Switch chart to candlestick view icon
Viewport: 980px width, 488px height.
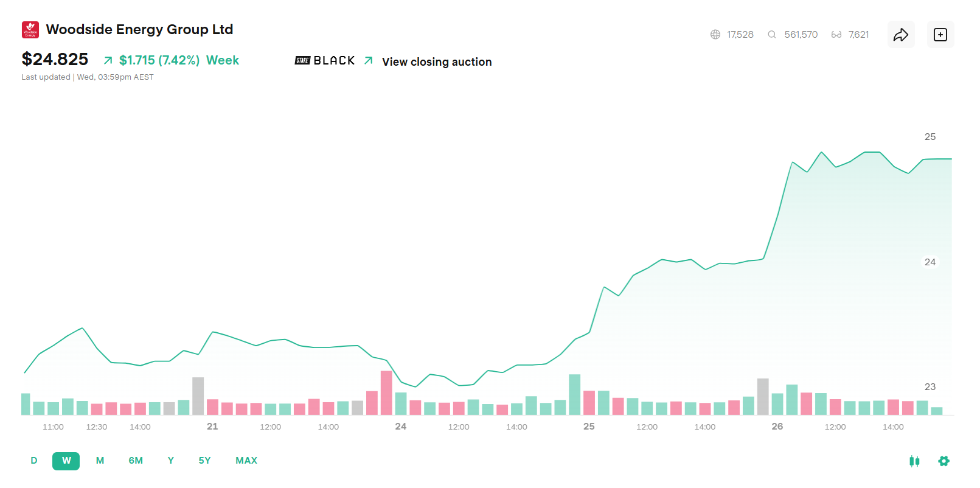914,461
